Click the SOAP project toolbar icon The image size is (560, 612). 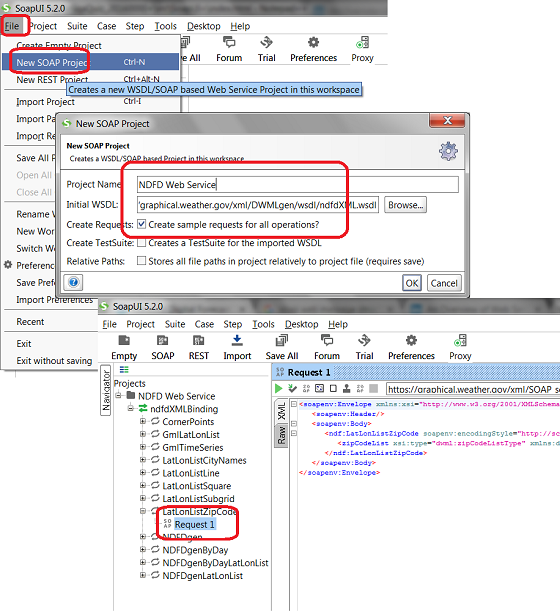[162, 340]
